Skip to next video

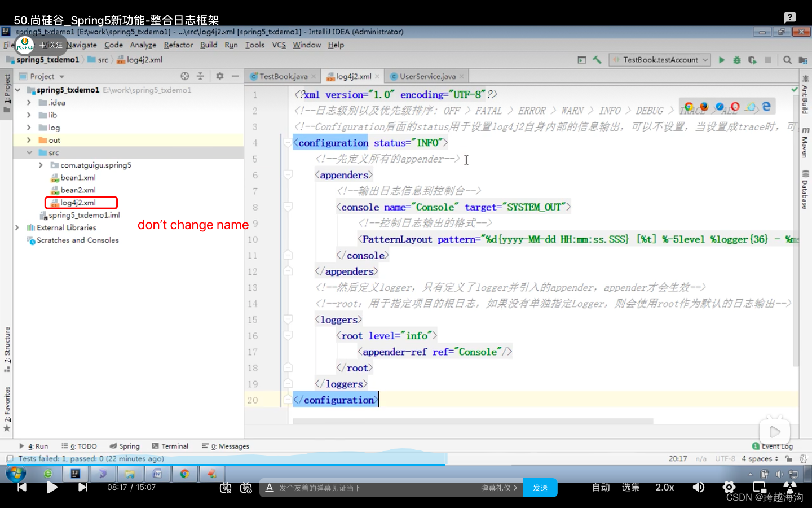click(x=83, y=487)
